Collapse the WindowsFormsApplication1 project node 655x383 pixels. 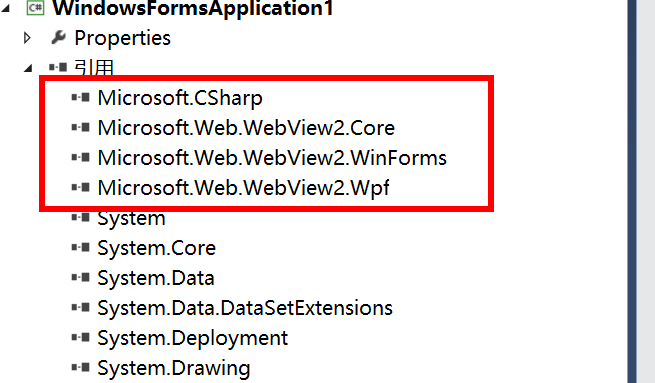[5, 8]
